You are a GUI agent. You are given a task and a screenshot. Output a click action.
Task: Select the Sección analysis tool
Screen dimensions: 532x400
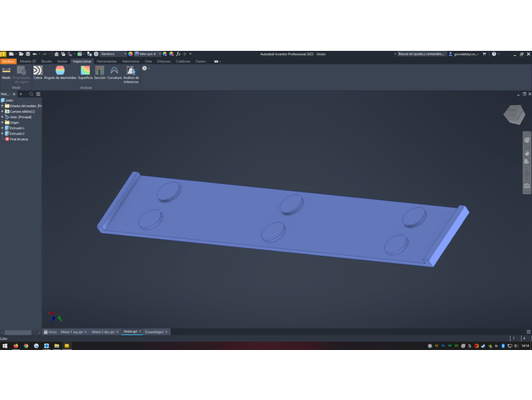(100, 72)
